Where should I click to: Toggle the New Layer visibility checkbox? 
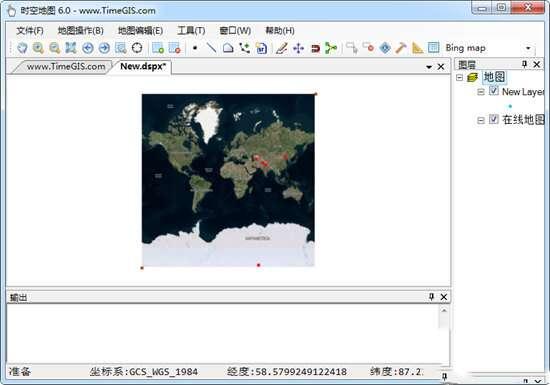point(494,91)
